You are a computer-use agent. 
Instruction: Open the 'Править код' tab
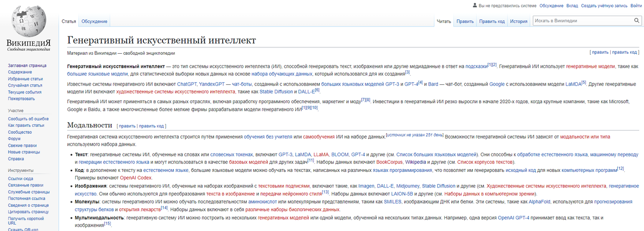492,21
